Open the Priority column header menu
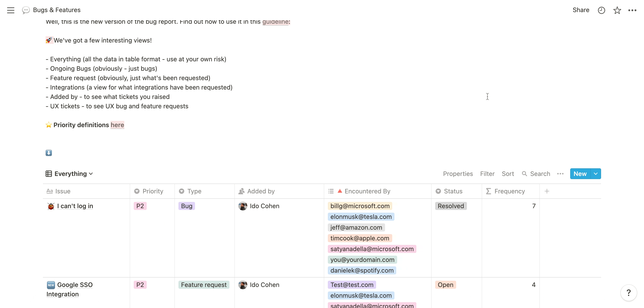The width and height of the screenshot is (644, 308). click(x=152, y=191)
